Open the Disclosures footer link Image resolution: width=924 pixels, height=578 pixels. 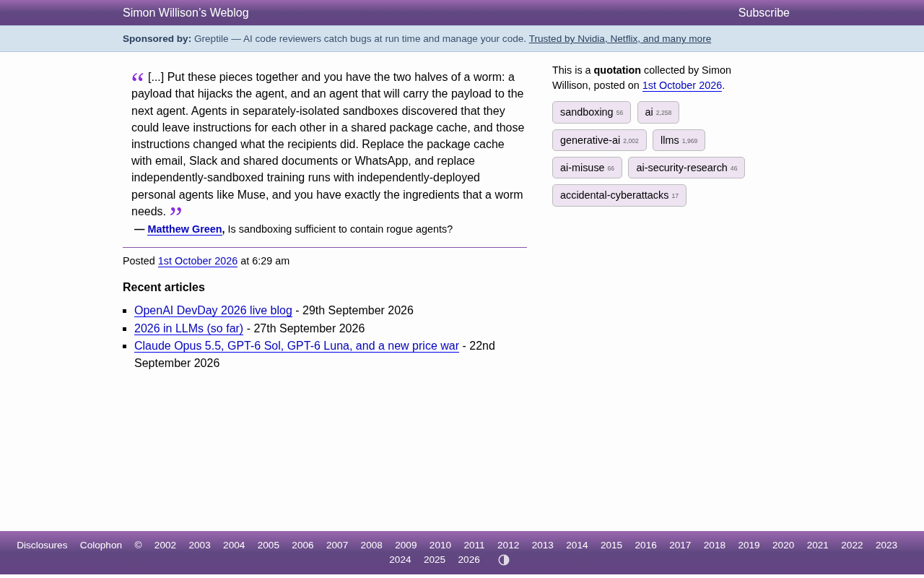point(42,545)
